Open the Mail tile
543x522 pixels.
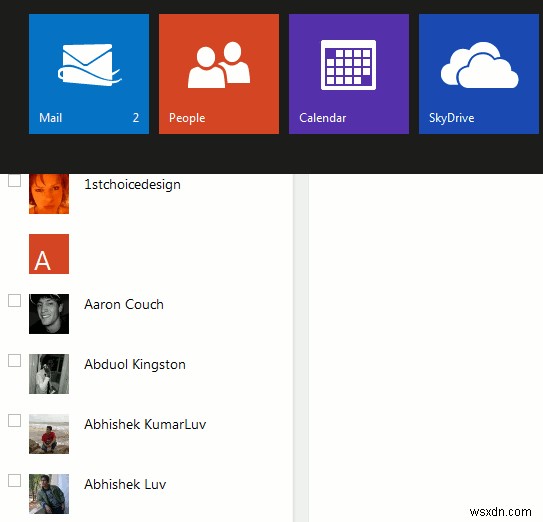pos(89,74)
